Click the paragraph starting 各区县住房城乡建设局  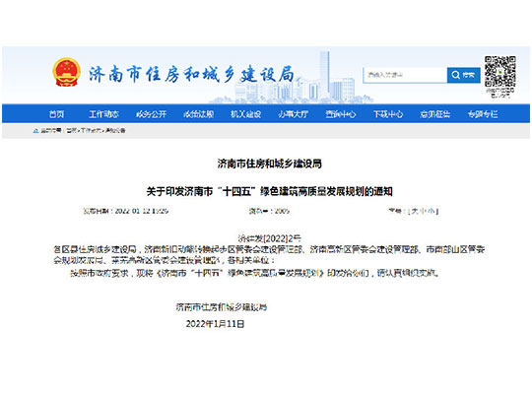point(269,255)
